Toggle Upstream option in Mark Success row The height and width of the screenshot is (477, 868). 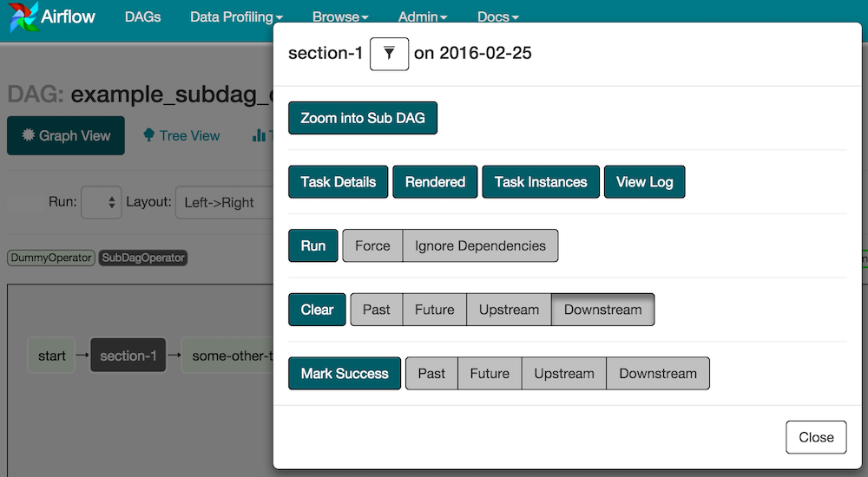[563, 374]
